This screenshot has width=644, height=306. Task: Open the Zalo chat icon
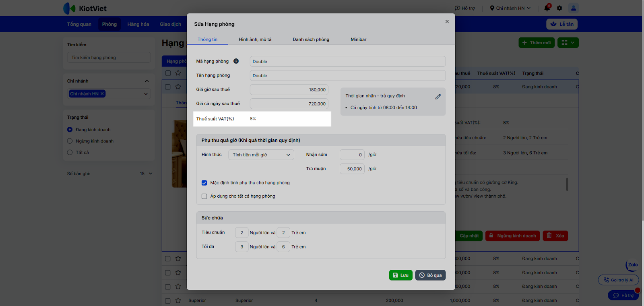click(632, 265)
